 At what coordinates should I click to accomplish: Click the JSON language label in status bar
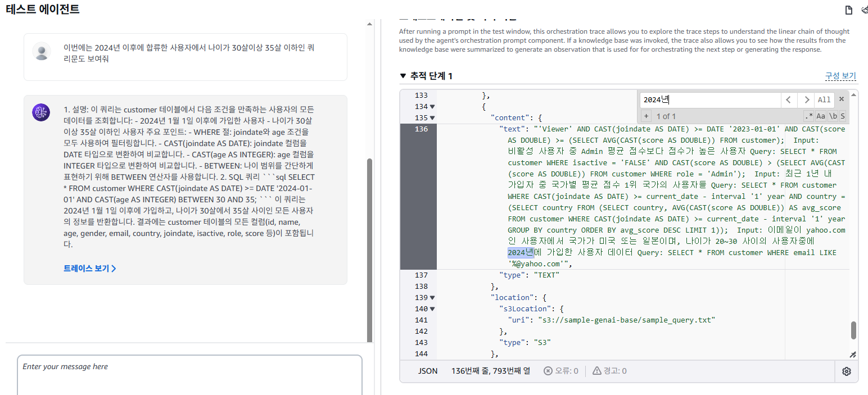point(428,371)
